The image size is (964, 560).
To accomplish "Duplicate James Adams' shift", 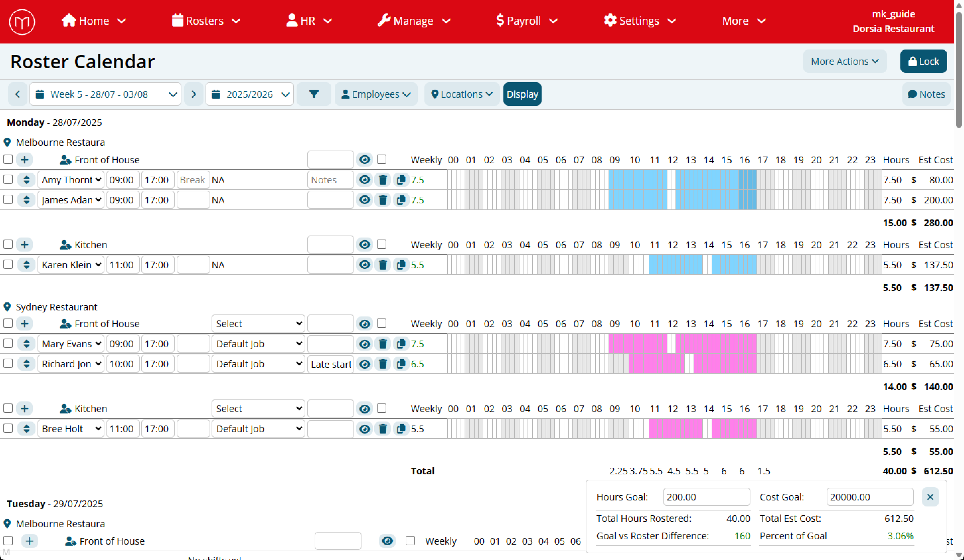I will 401,199.
